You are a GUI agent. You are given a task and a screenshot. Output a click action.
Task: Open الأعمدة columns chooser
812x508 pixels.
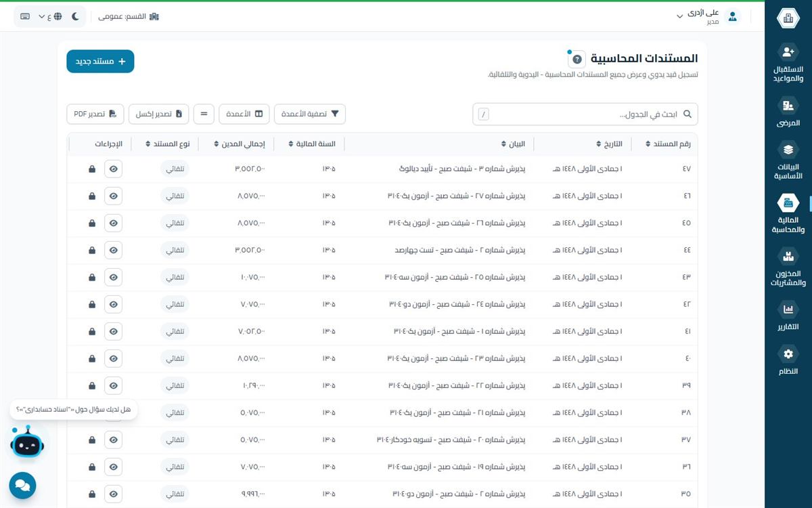[244, 114]
